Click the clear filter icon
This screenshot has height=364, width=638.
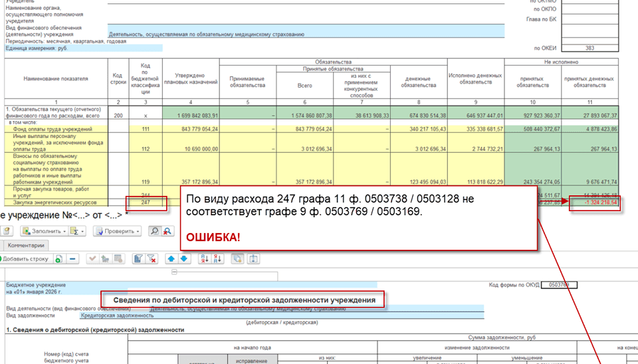[150, 258]
